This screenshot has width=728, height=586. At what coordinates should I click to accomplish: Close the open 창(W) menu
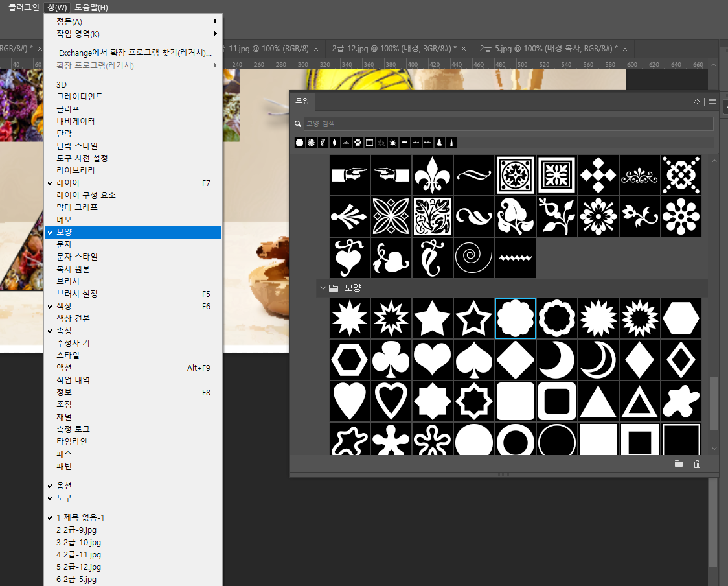(x=58, y=7)
